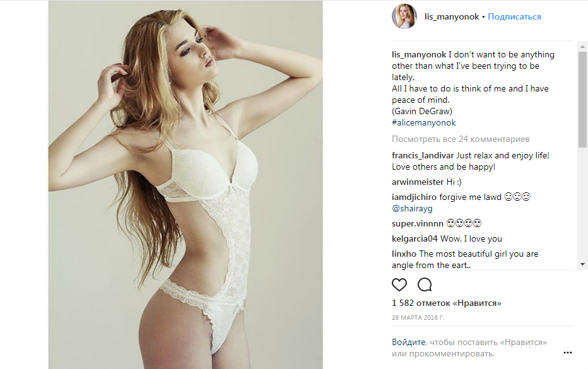
Task: Open the linxho commenter profile
Action: tap(404, 254)
